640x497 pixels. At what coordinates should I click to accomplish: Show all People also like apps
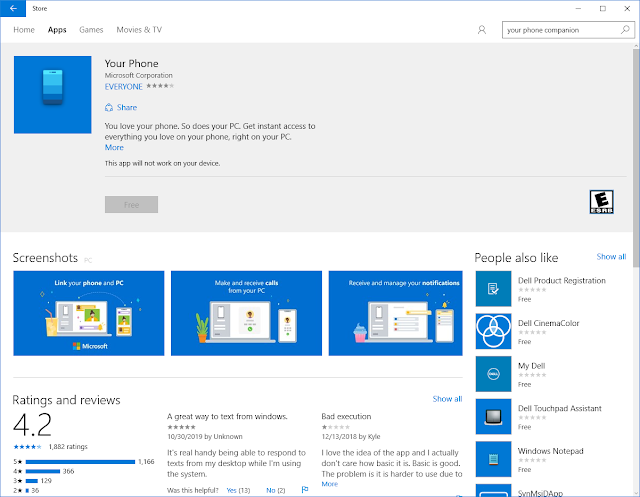point(611,257)
